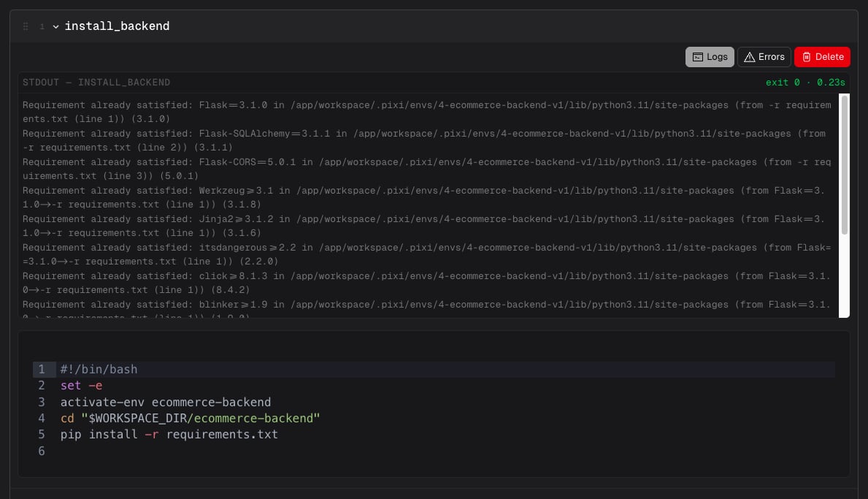Click the exit 0 · 0.23s status

805,83
